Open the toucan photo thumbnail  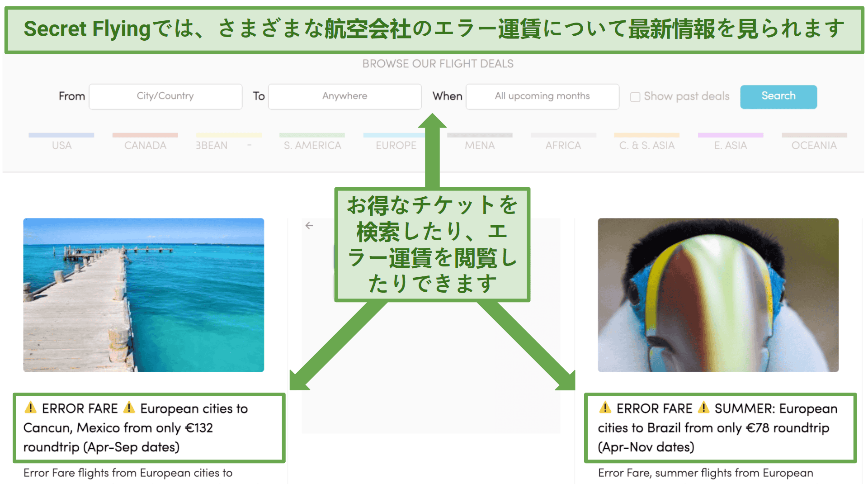718,295
